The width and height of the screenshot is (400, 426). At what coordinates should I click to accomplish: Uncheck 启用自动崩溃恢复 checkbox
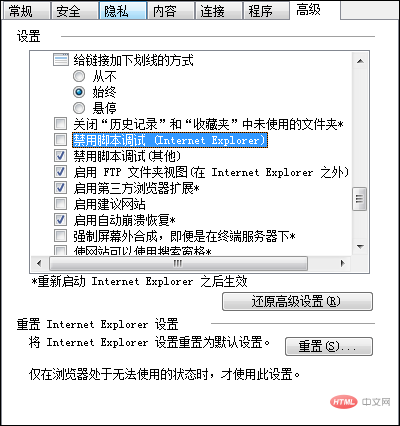click(x=60, y=219)
